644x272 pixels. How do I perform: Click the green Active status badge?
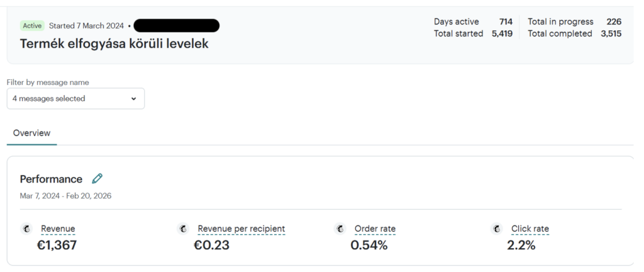(x=32, y=26)
